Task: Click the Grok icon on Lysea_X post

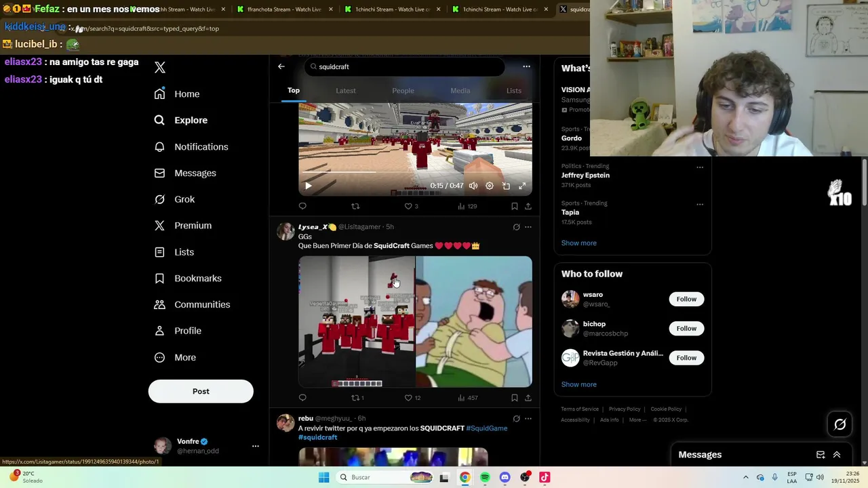Action: coord(516,227)
